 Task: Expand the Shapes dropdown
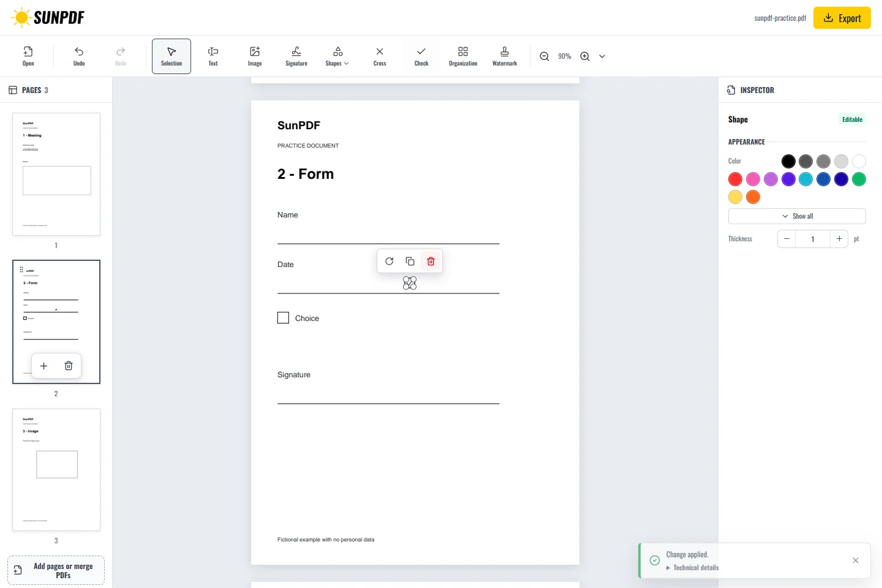(x=337, y=56)
